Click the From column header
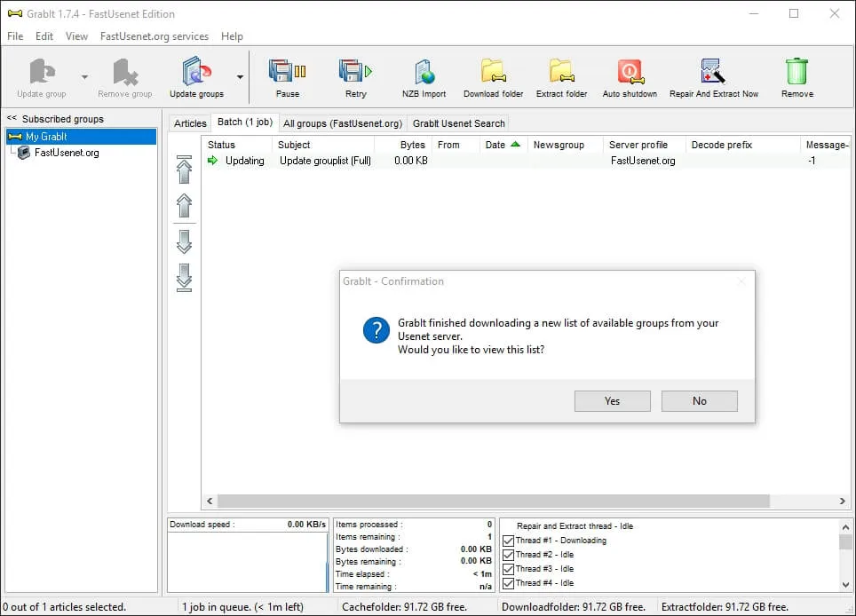The height and width of the screenshot is (616, 856). (x=456, y=145)
